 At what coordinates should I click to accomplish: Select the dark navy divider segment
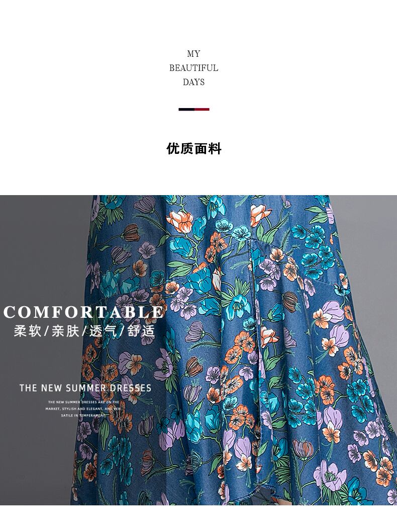click(x=186, y=109)
